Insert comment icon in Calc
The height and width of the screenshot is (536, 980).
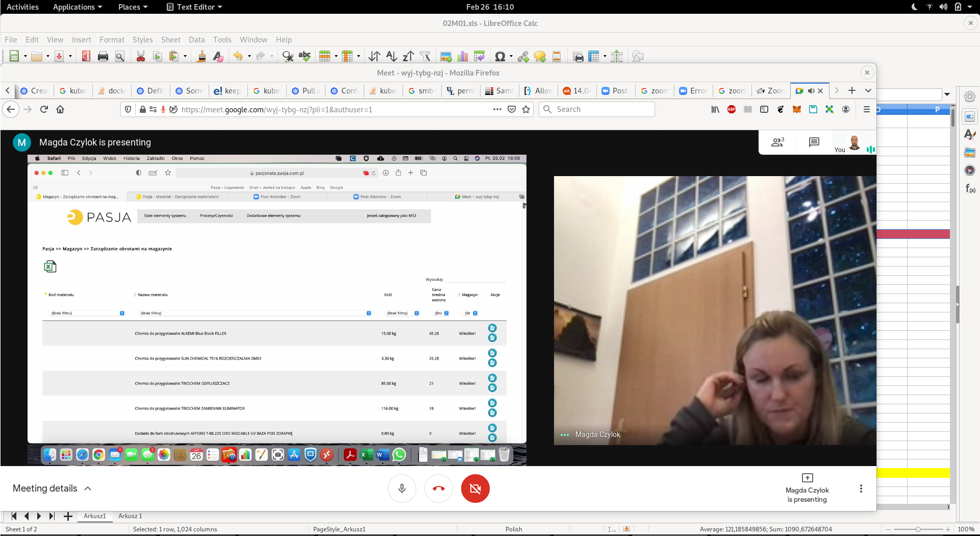pyautogui.click(x=540, y=56)
